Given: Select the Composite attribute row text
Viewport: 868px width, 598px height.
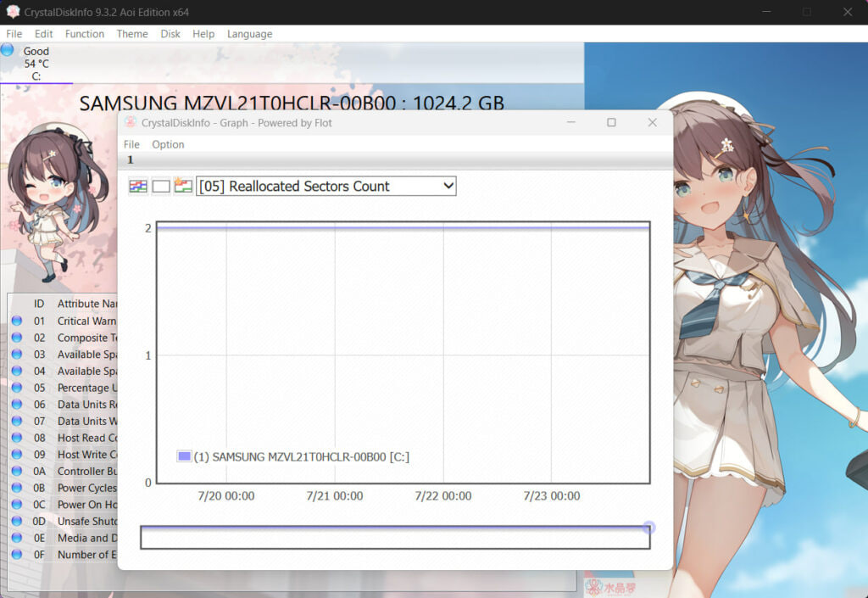Looking at the screenshot, I should tap(87, 338).
